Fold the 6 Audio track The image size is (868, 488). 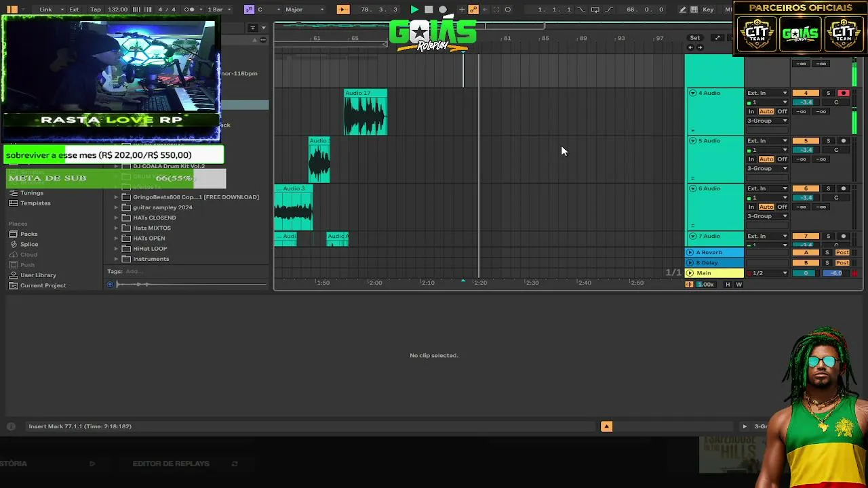click(x=692, y=188)
